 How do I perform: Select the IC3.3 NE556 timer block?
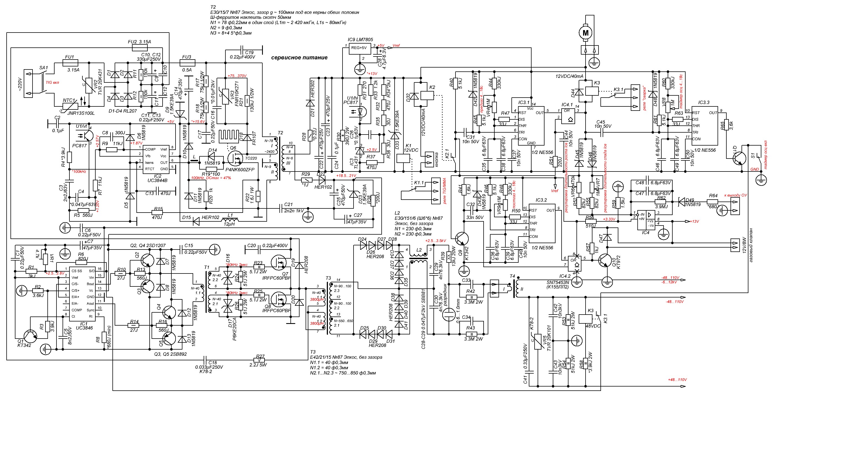(705, 125)
